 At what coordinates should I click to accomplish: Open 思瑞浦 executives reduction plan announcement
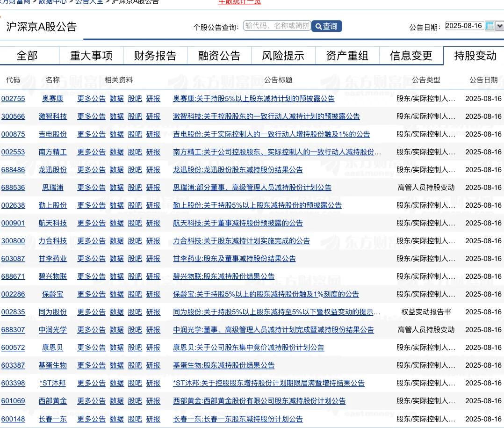click(252, 188)
